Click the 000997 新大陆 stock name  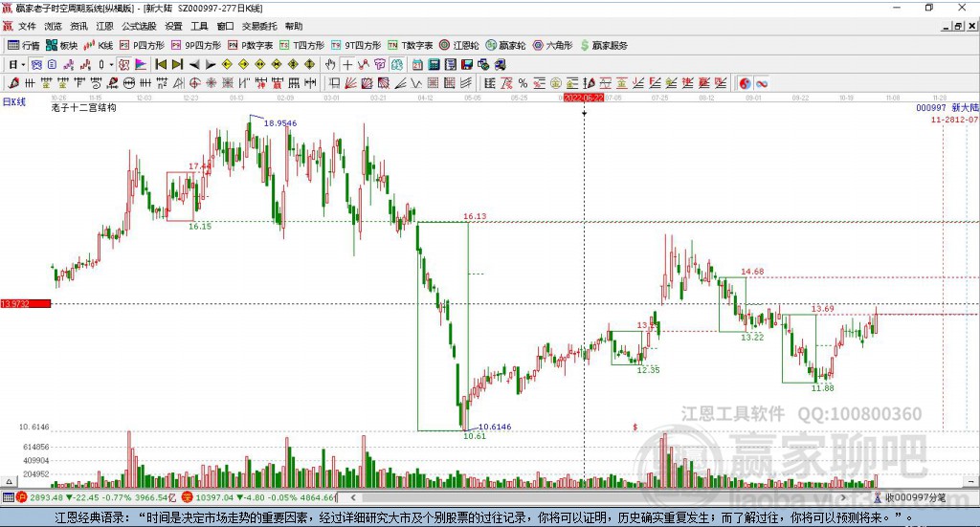coord(947,107)
